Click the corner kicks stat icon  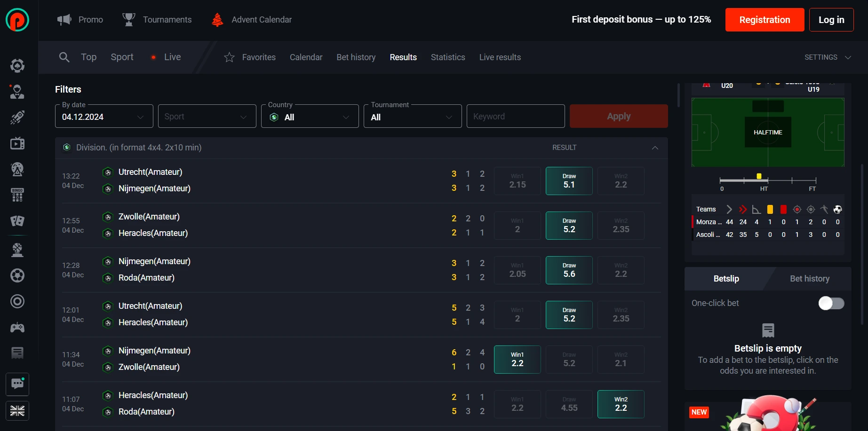click(757, 209)
